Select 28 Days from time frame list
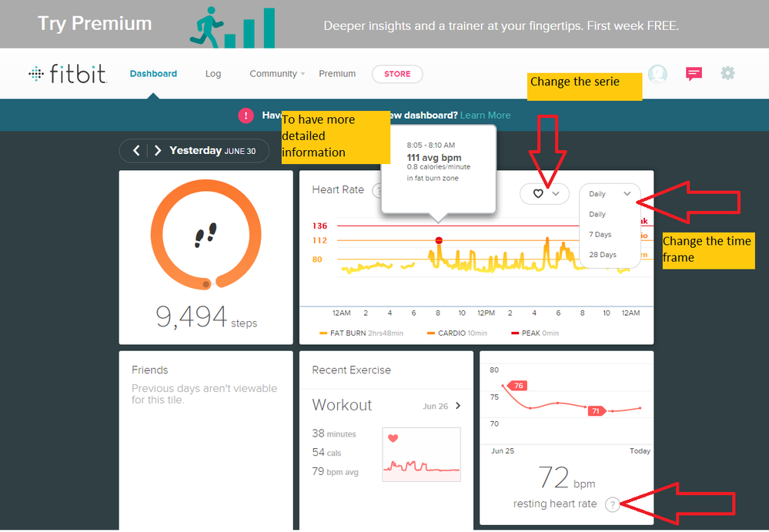This screenshot has width=769, height=532. point(602,254)
